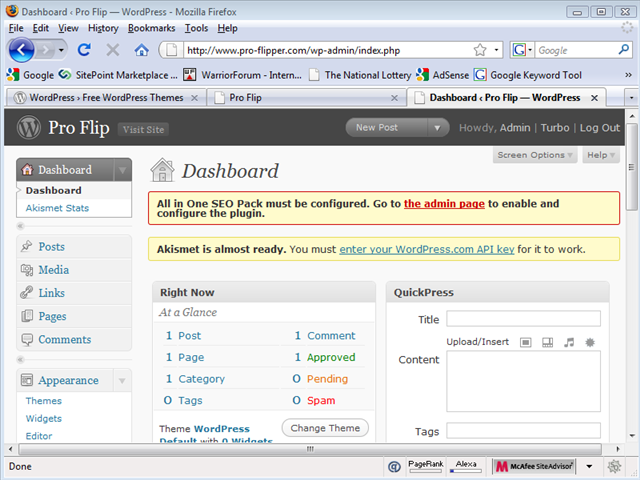Viewport: 640px width, 480px height.
Task: Open the File menu
Action: coord(16,28)
